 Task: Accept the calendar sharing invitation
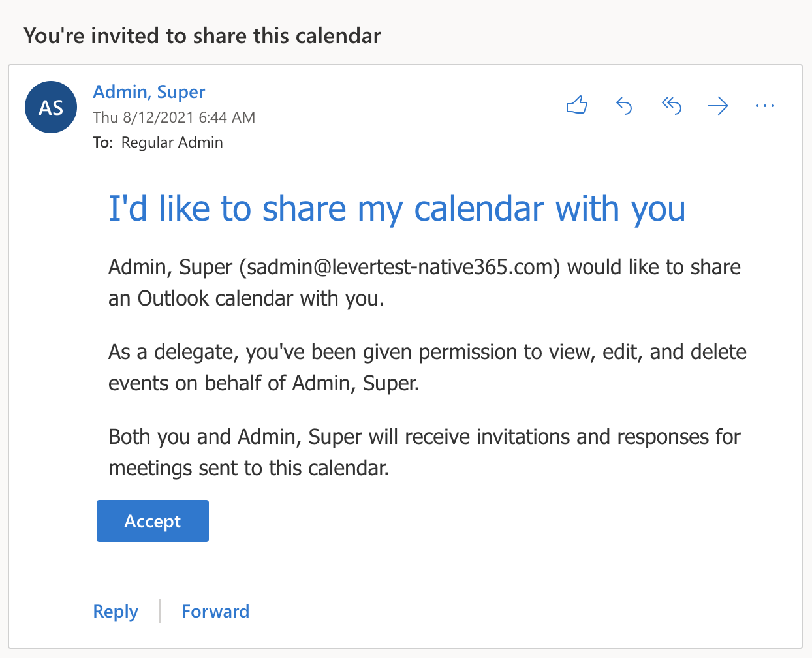click(x=152, y=520)
